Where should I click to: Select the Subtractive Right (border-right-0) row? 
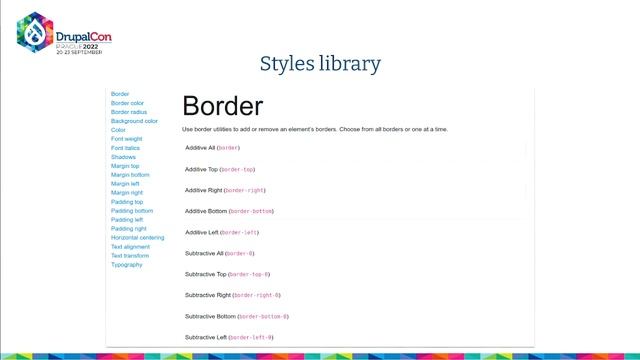(x=233, y=295)
